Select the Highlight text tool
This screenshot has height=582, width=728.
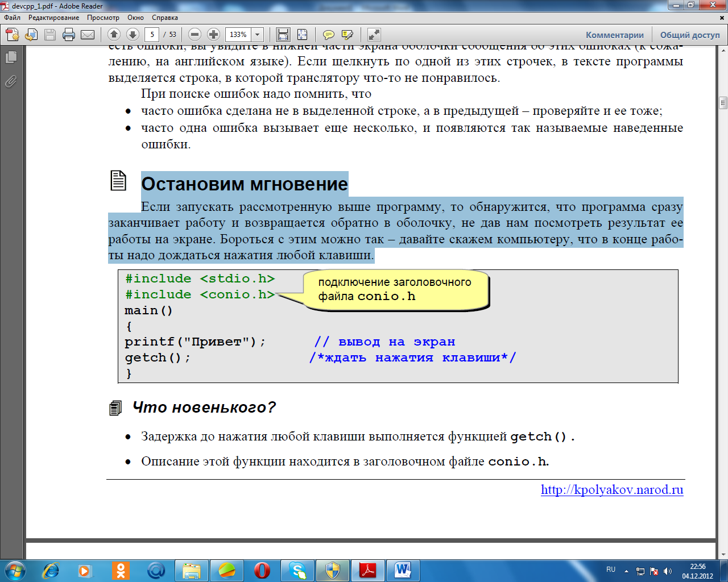click(x=347, y=35)
